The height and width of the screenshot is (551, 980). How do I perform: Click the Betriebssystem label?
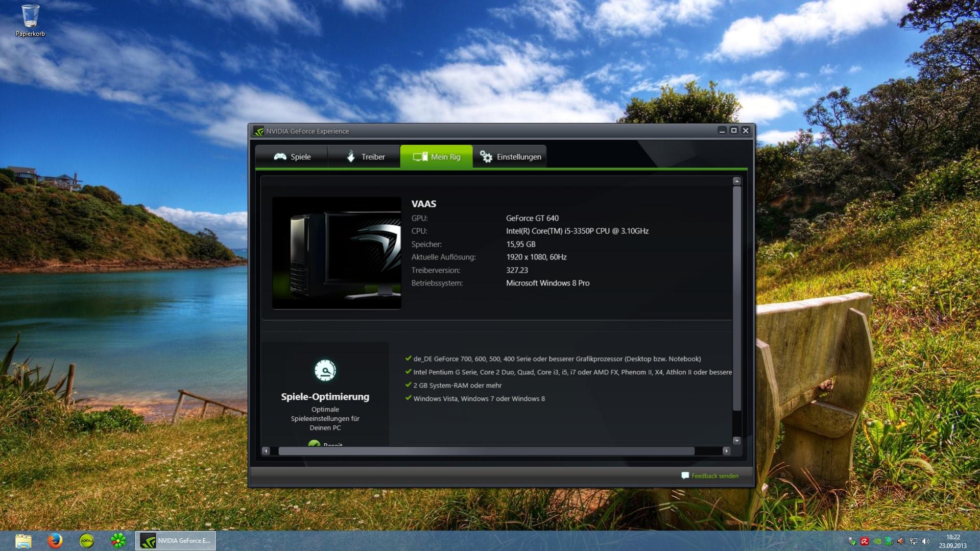pos(437,283)
